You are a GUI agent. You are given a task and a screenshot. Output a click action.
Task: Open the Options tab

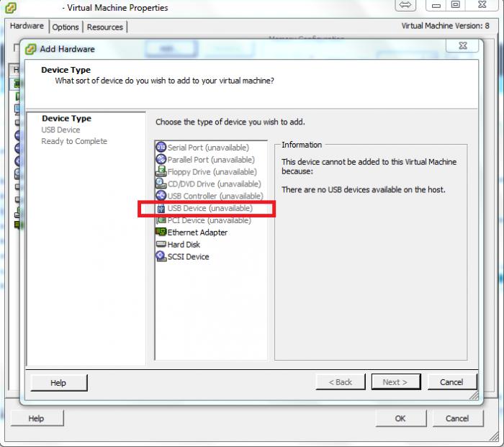66,27
